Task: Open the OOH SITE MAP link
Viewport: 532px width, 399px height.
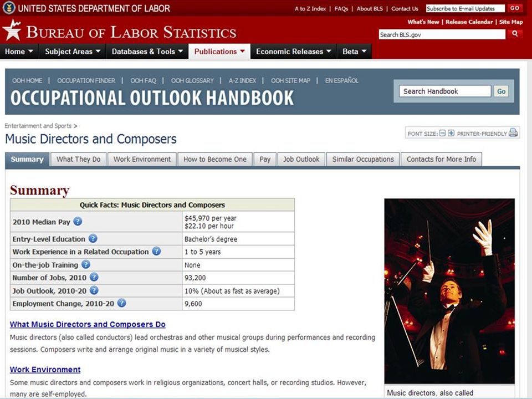Action: (x=290, y=81)
